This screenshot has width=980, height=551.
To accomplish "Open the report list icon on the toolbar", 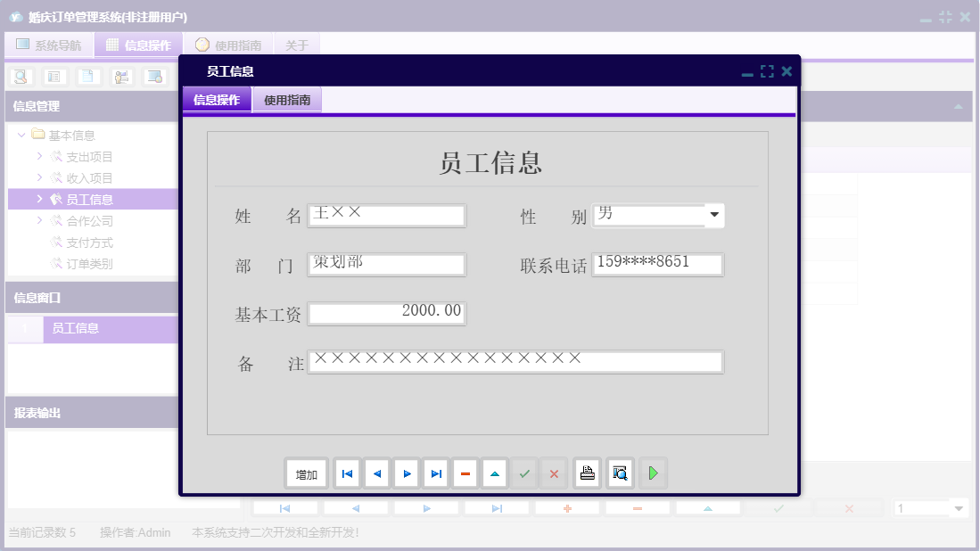I will [x=55, y=77].
